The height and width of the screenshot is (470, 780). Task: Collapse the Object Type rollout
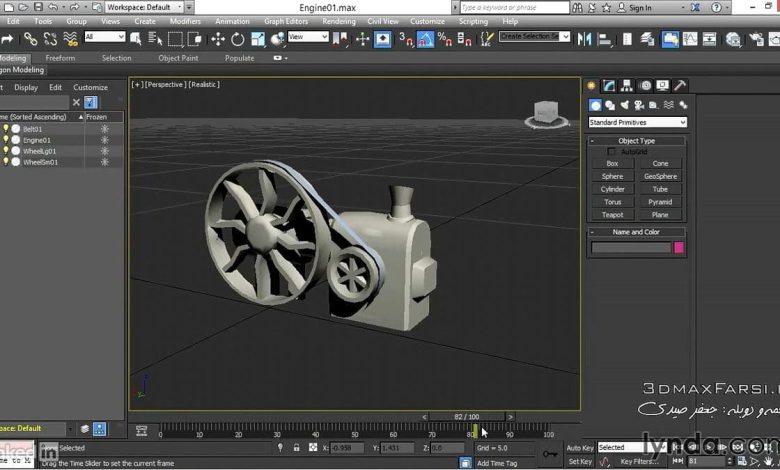[636, 141]
